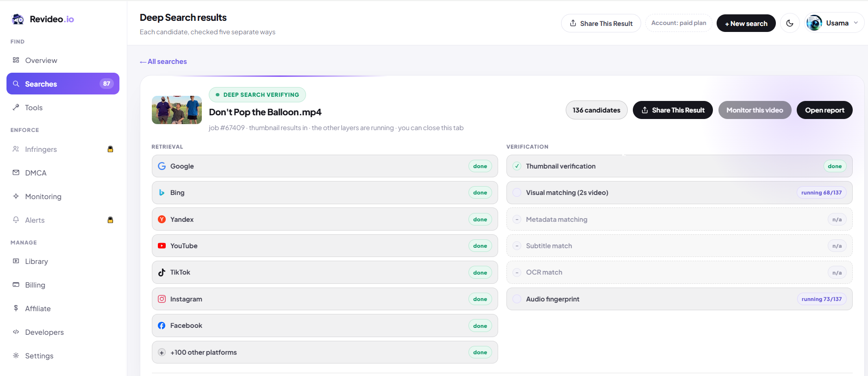The image size is (868, 376).
Task: Click the Tools wrench icon
Action: pyautogui.click(x=16, y=107)
